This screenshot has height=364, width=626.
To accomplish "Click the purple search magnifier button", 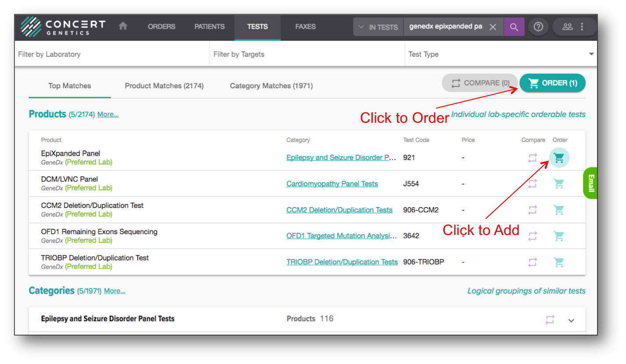I will coord(514,27).
